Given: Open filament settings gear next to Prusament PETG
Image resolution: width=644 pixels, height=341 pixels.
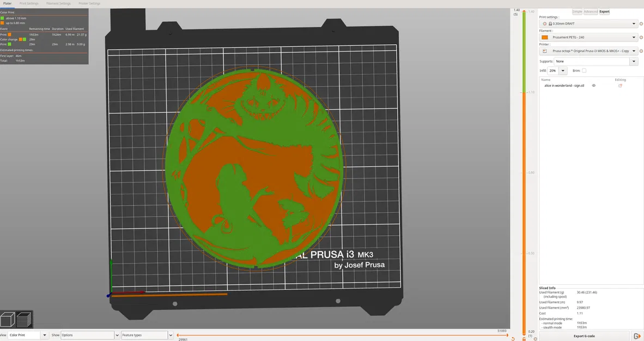Looking at the screenshot, I should coord(641,38).
